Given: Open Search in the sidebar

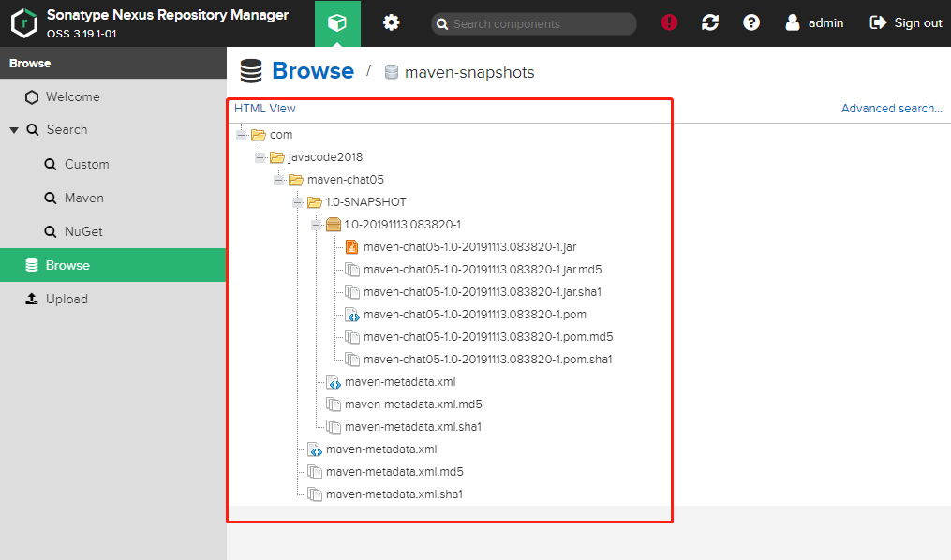Looking at the screenshot, I should coord(67,129).
